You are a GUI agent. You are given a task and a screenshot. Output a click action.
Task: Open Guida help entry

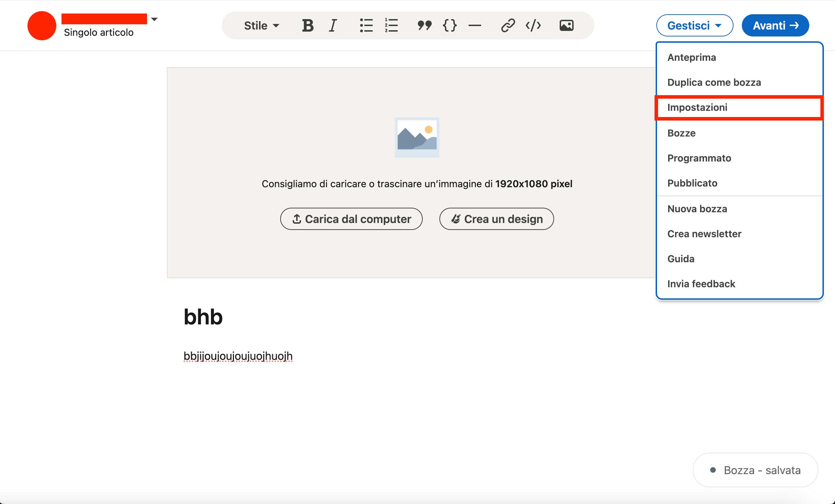tap(739, 259)
